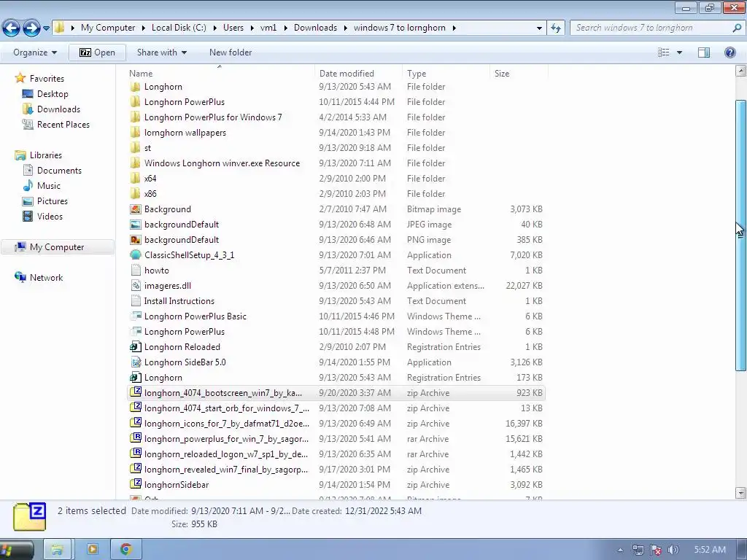Change the view with the view icon
The height and width of the screenshot is (560, 747).
(664, 52)
